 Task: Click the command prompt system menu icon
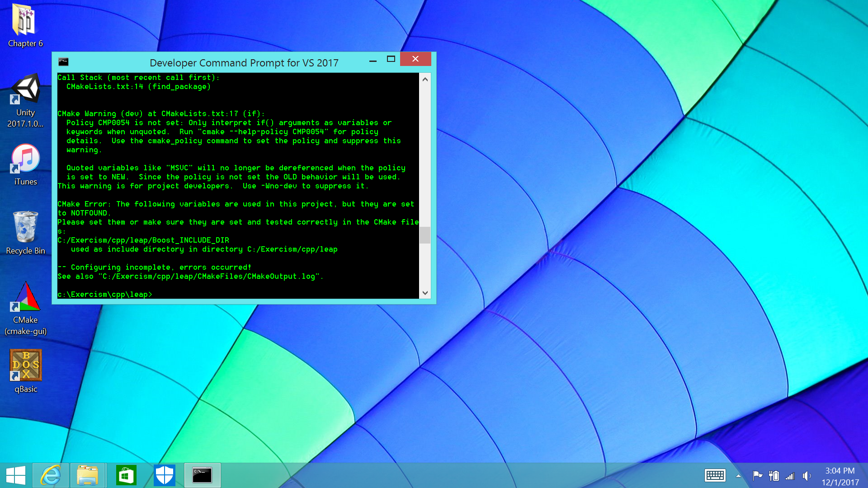coord(63,62)
